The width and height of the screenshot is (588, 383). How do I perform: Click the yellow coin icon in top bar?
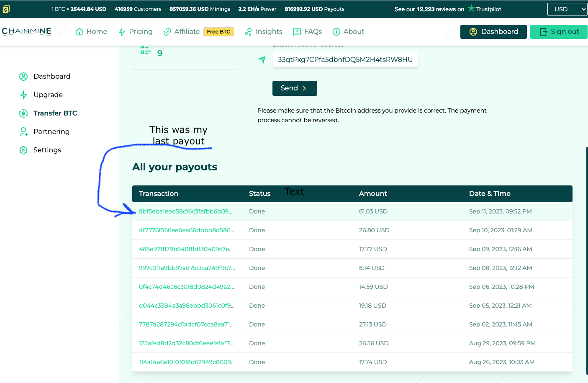(x=6, y=9)
